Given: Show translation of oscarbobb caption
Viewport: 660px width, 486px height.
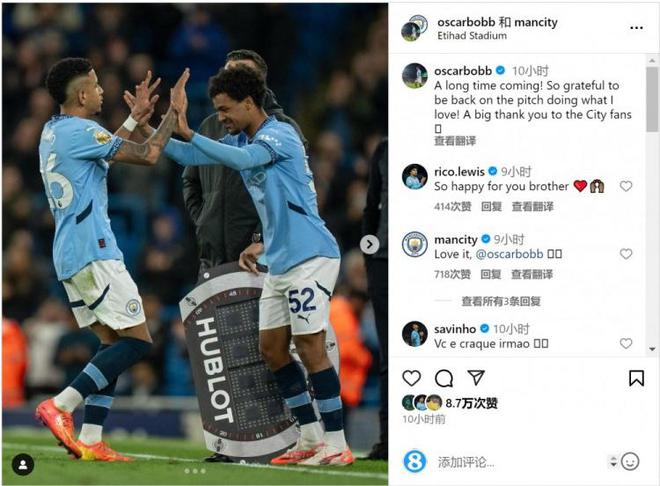Looking at the screenshot, I should [x=455, y=141].
